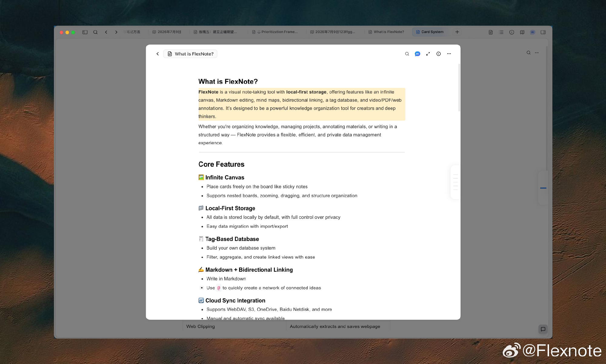606x364 pixels.
Task: Open the board/map toolbar icon
Action: pyautogui.click(x=522, y=32)
